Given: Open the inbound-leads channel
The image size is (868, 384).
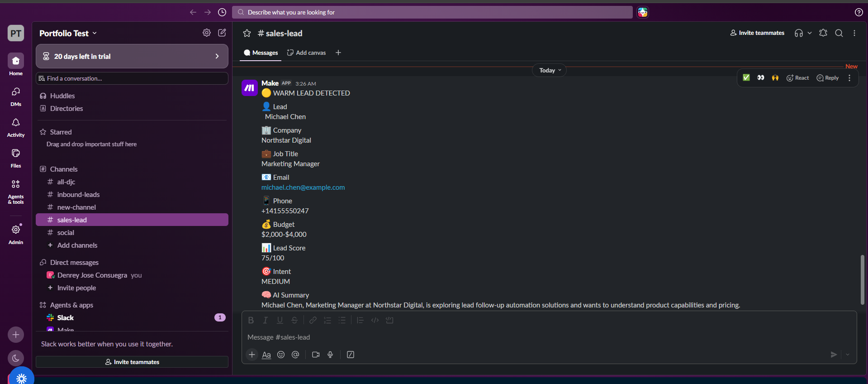Looking at the screenshot, I should [x=132, y=194].
